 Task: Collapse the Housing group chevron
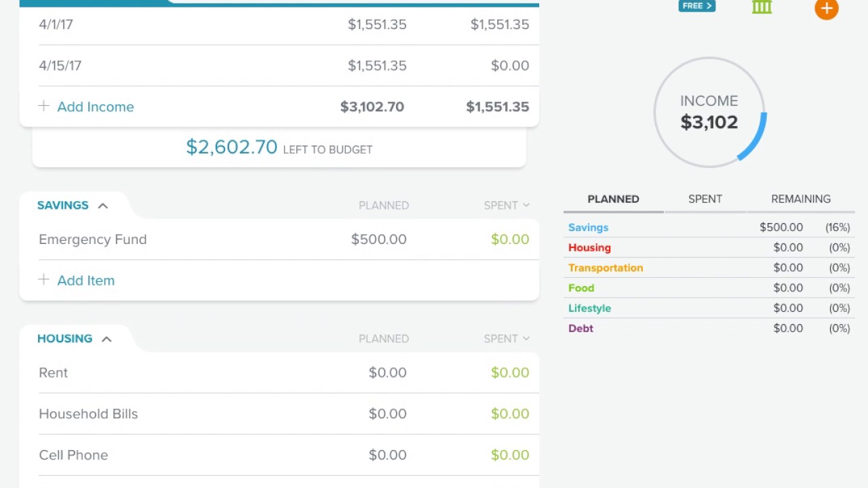point(106,339)
